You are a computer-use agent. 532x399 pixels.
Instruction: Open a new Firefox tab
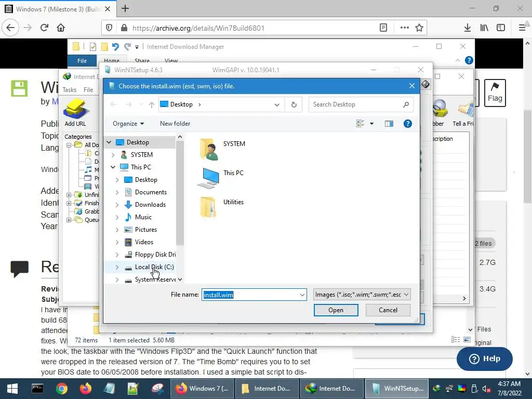(125, 8)
